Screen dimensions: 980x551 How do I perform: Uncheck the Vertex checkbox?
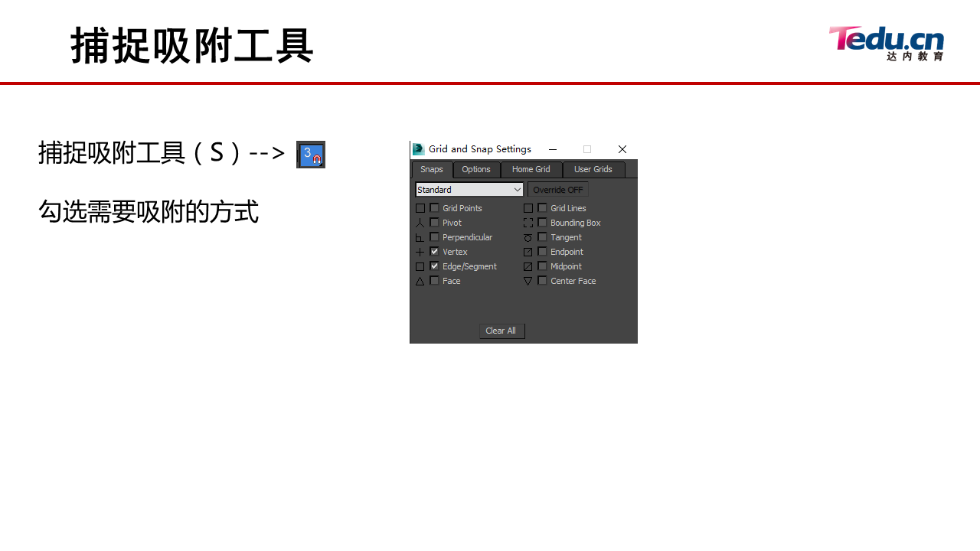(x=435, y=251)
